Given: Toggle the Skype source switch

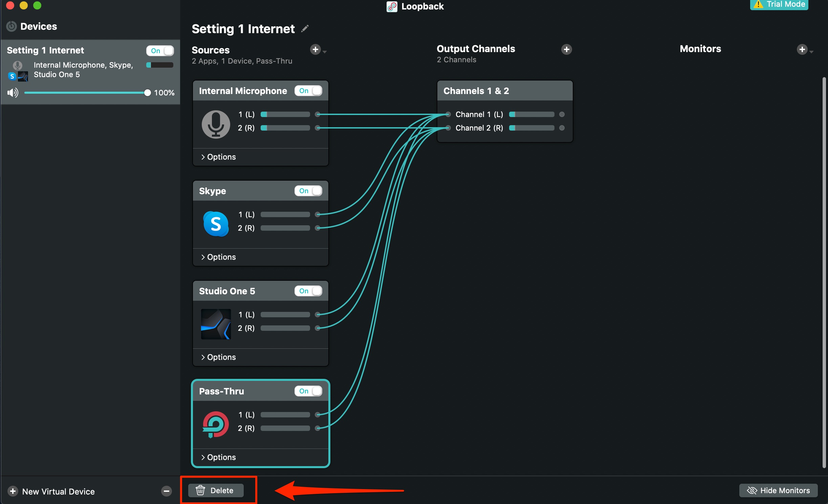Looking at the screenshot, I should 308,191.
